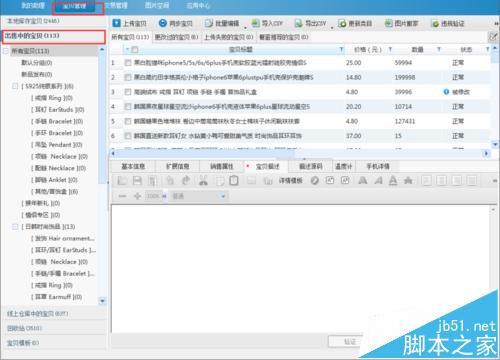Image resolution: width=500 pixels, height=360 pixels.
Task: Click the 同步宝贝 sync icon
Action: pos(163,23)
